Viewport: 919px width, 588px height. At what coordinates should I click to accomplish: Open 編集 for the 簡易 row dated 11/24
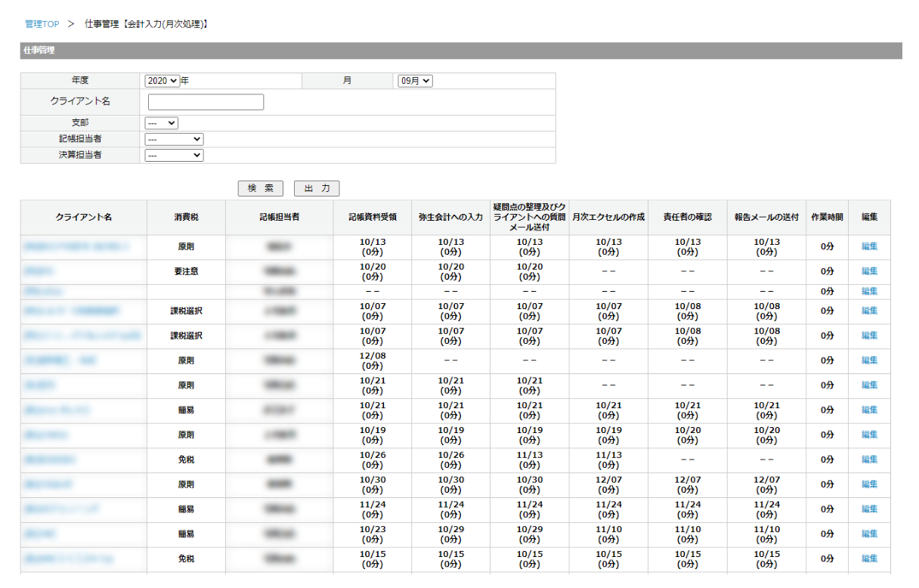tap(869, 509)
